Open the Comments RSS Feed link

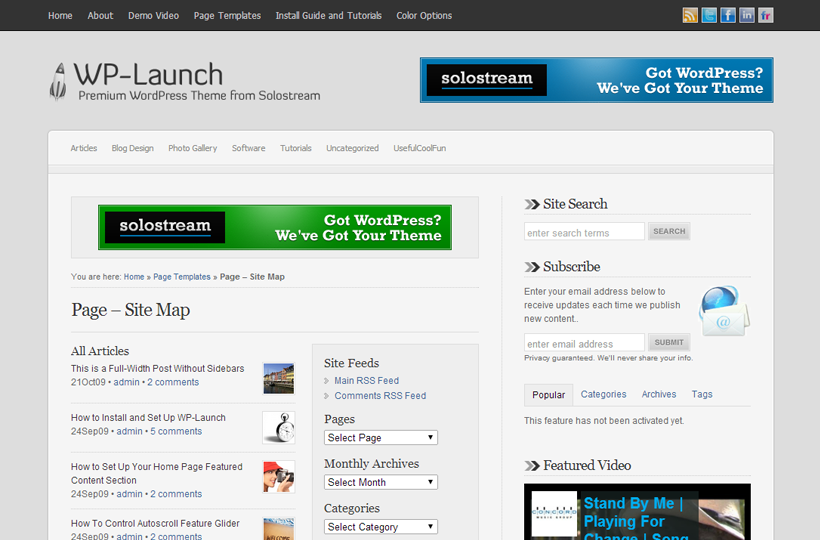380,396
